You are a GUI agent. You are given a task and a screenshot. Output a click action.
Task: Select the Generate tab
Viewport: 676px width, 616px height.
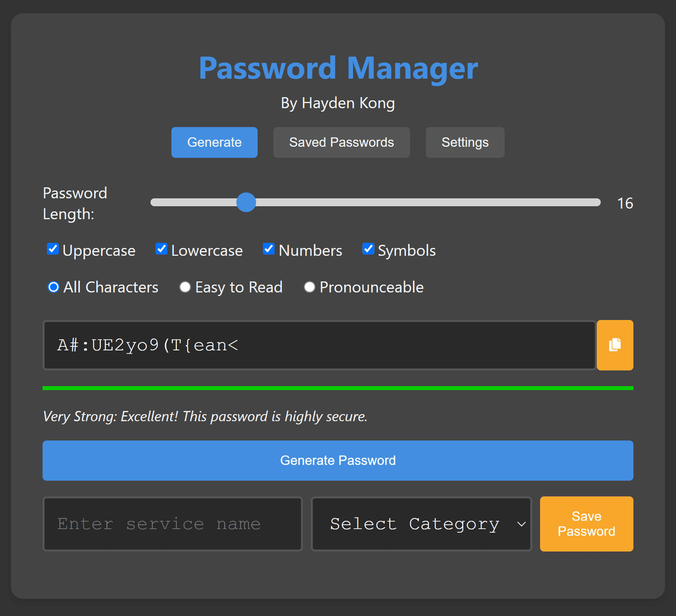214,143
